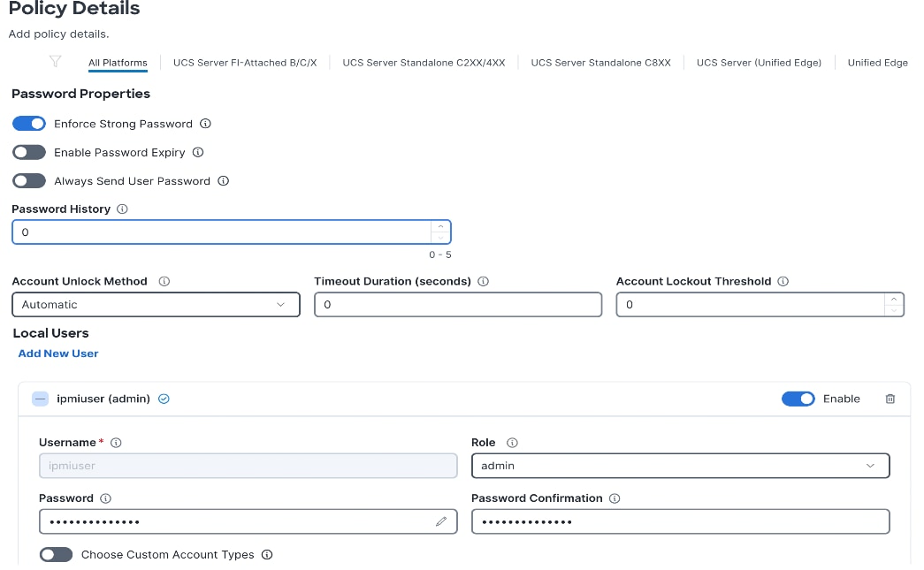Image resolution: width=924 pixels, height=570 pixels.
Task: Click the Add New User link
Action: pyautogui.click(x=58, y=353)
